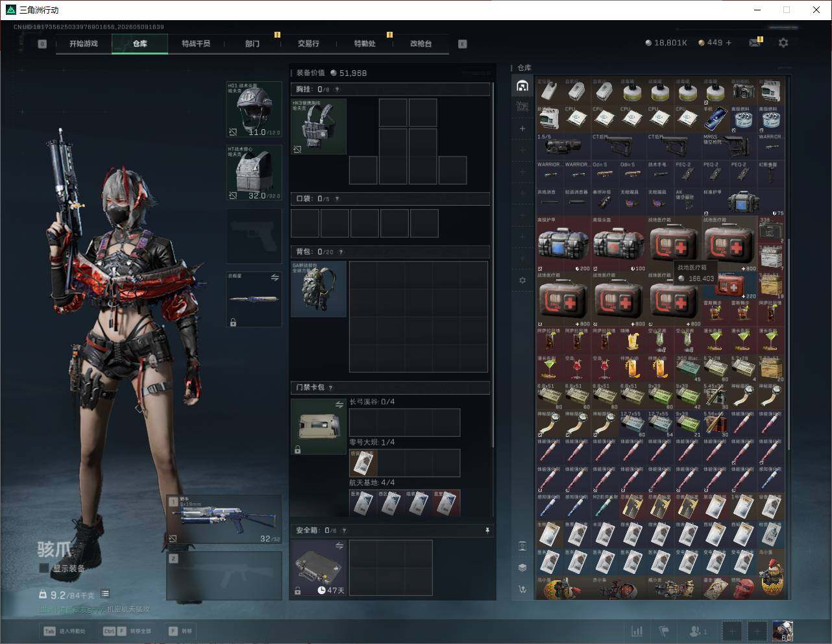Select the equipped melee knife slot

[254, 299]
